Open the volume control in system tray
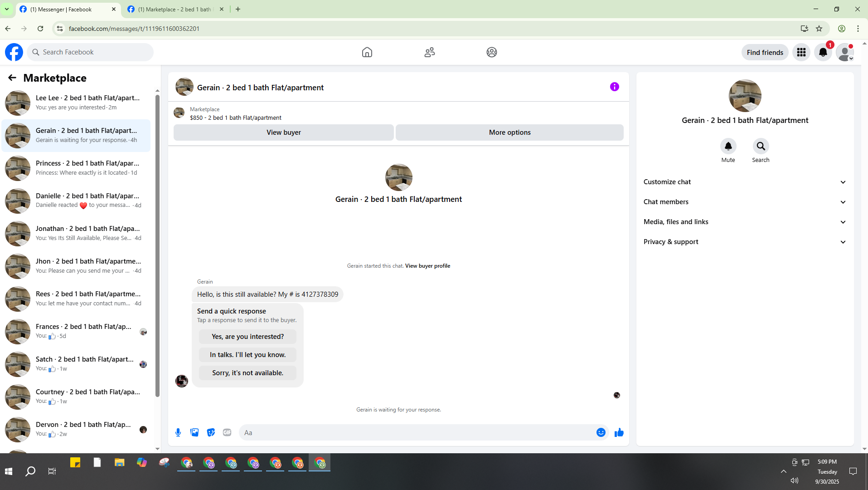868x490 pixels. tap(795, 480)
